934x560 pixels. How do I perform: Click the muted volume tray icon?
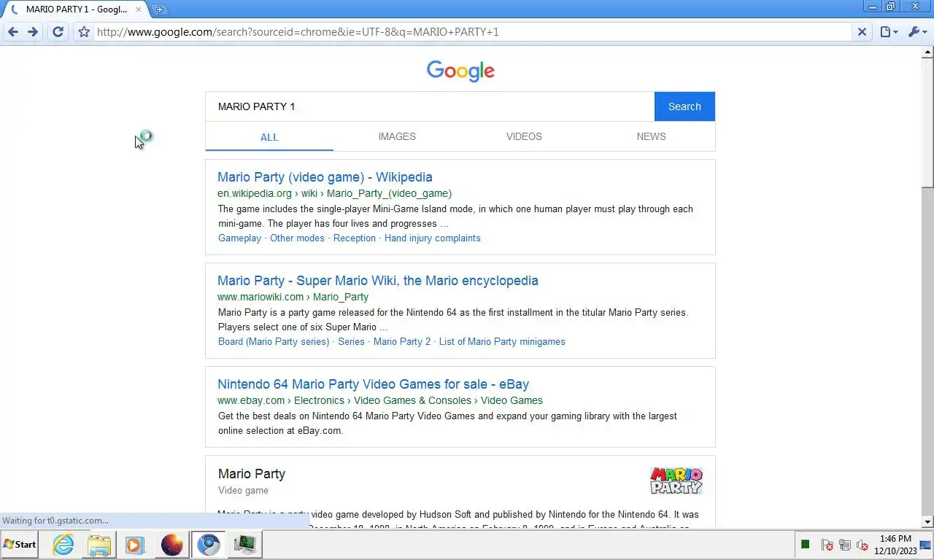click(862, 545)
